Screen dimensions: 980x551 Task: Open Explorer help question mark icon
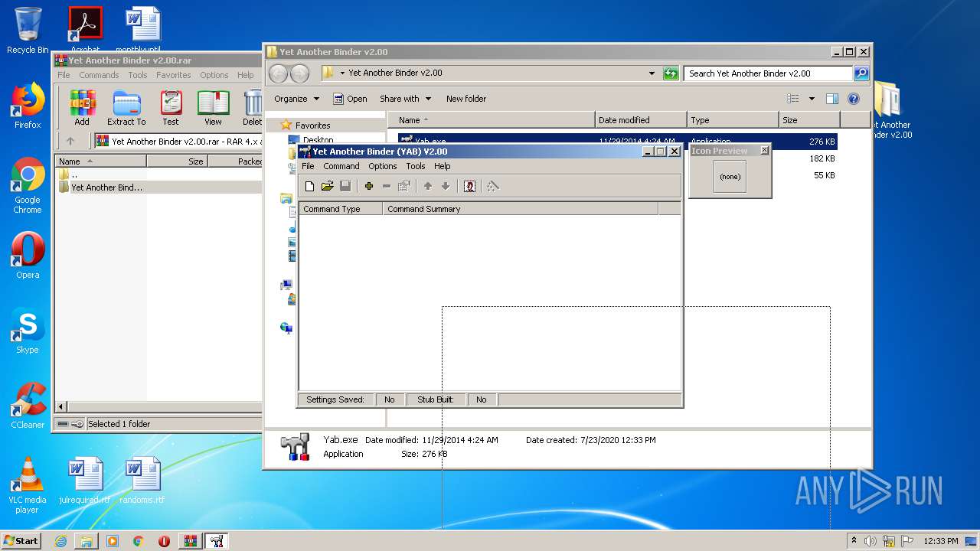(854, 99)
